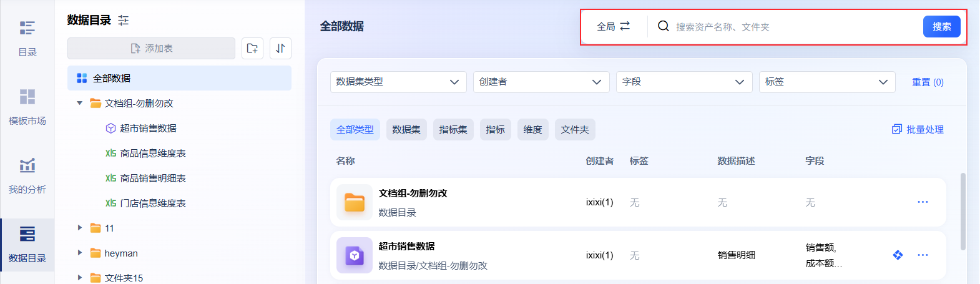
Task: Expand the heyman folder
Action: click(x=79, y=253)
